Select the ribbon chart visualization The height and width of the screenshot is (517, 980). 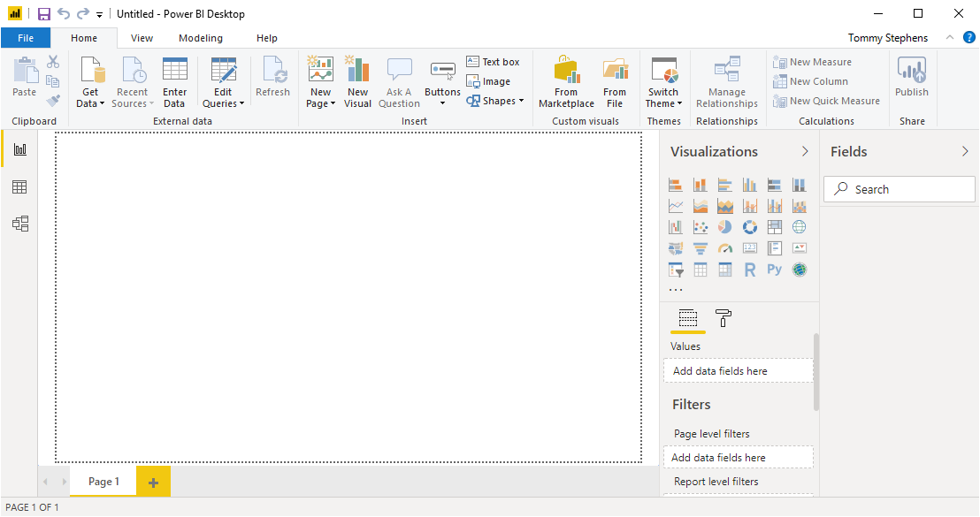point(799,206)
